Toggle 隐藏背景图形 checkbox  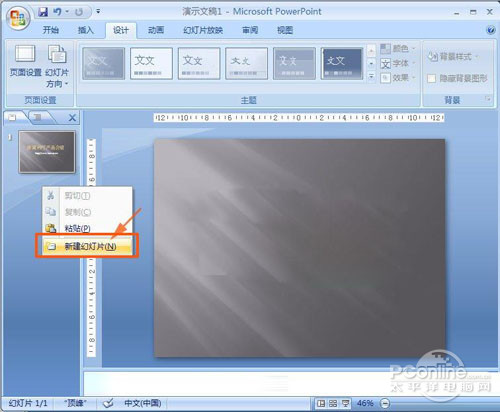coord(432,79)
